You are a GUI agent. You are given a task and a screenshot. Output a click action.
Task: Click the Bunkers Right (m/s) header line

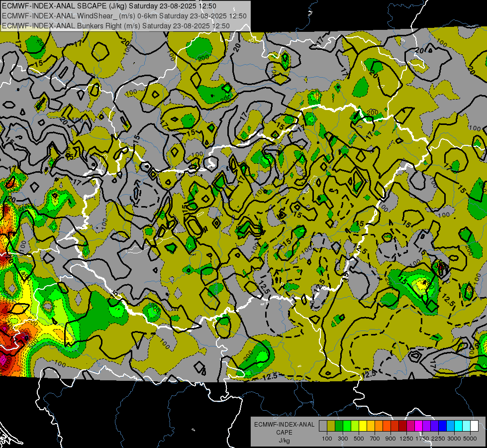(x=116, y=26)
